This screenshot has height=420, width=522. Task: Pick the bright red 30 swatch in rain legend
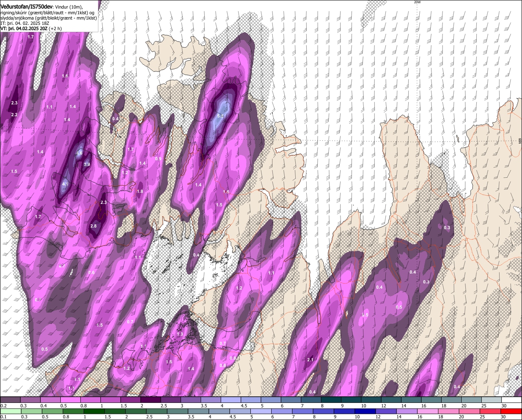click(x=512, y=411)
